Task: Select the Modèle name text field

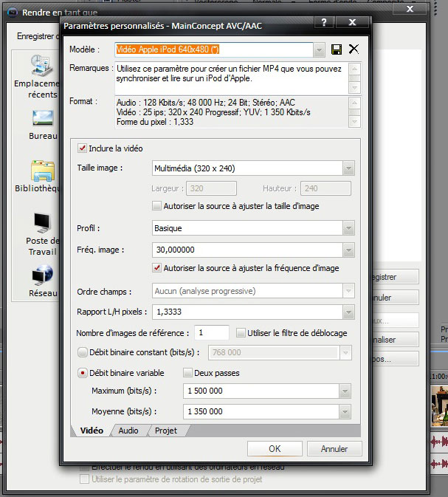Action: pos(214,49)
